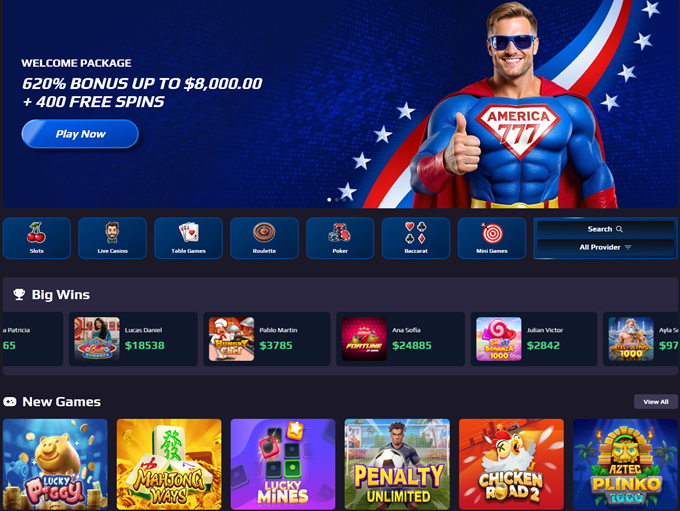Click View All for New Games

point(655,402)
